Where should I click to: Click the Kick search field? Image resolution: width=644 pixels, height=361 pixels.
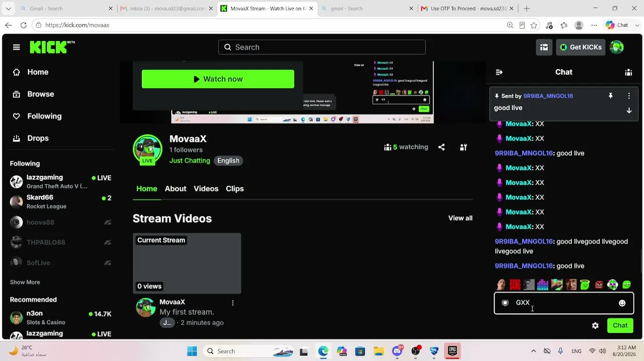tap(322, 47)
